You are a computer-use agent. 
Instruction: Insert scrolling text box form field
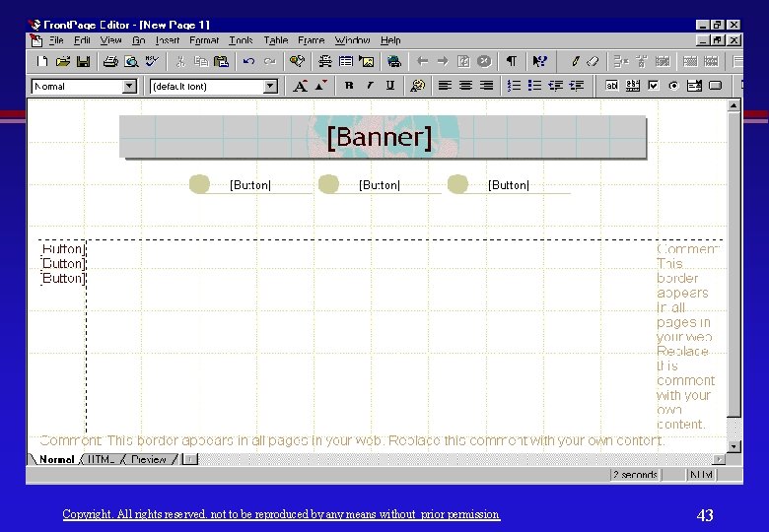click(x=632, y=86)
